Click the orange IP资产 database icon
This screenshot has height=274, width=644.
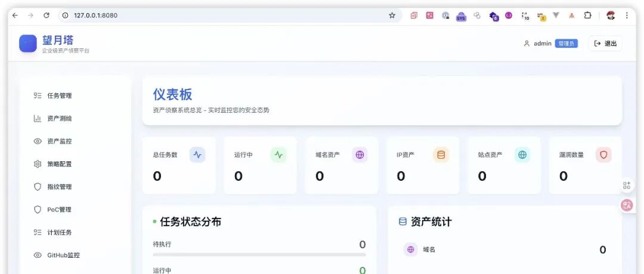(441, 155)
